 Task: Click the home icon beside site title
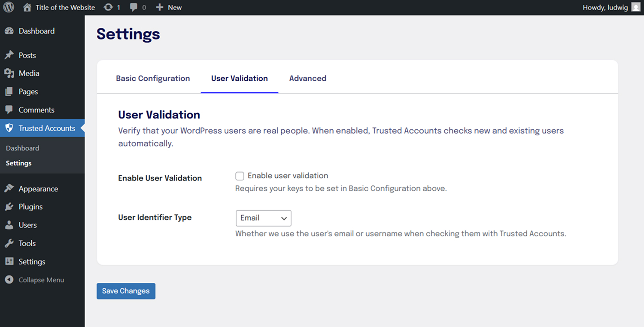[27, 7]
